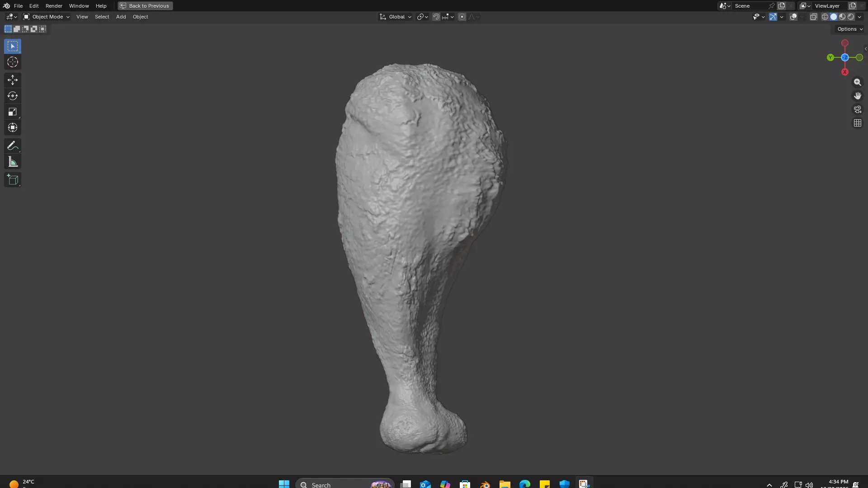
Task: Open the Global transform orientation dropdown
Action: [x=396, y=17]
